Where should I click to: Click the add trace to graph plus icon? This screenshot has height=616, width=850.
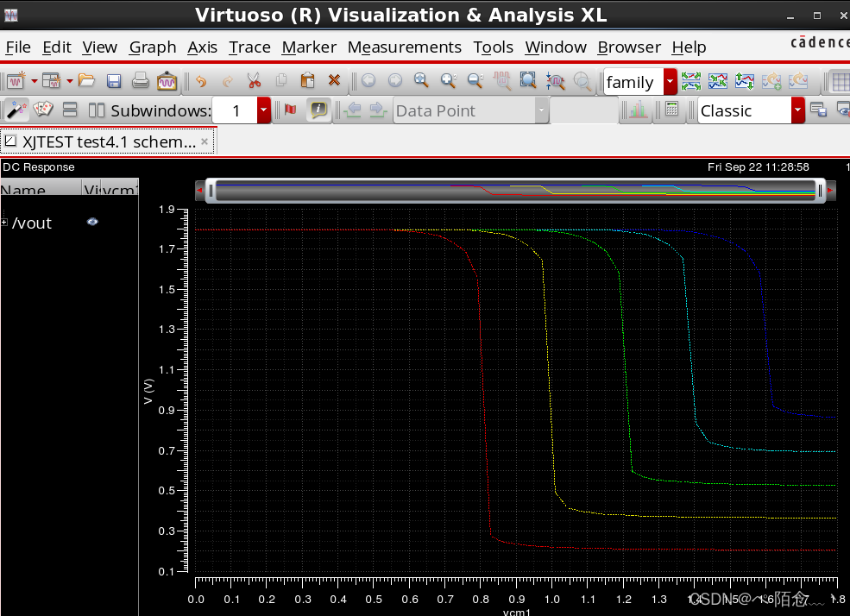[771, 81]
